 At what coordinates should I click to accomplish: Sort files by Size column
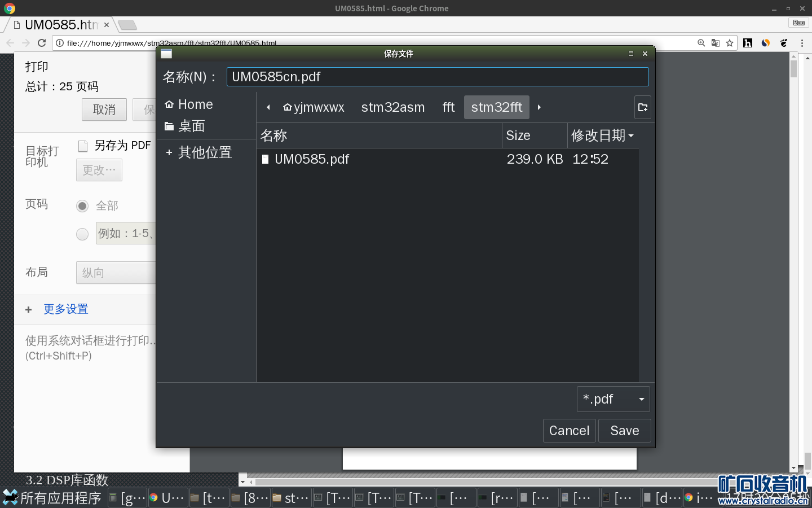(535, 135)
